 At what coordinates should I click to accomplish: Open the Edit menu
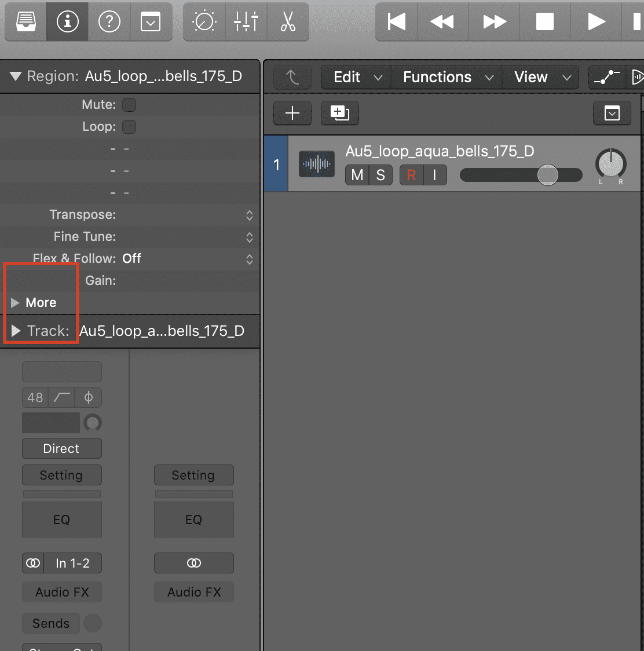357,77
